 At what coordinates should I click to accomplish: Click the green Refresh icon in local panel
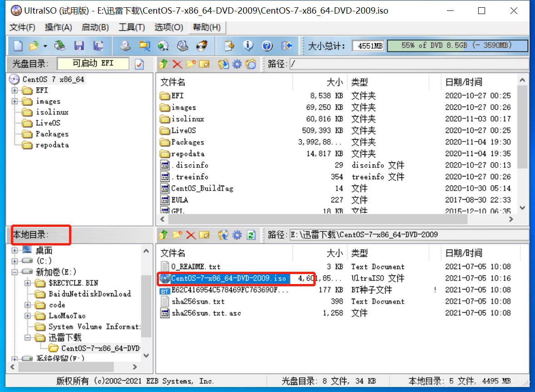[251, 235]
